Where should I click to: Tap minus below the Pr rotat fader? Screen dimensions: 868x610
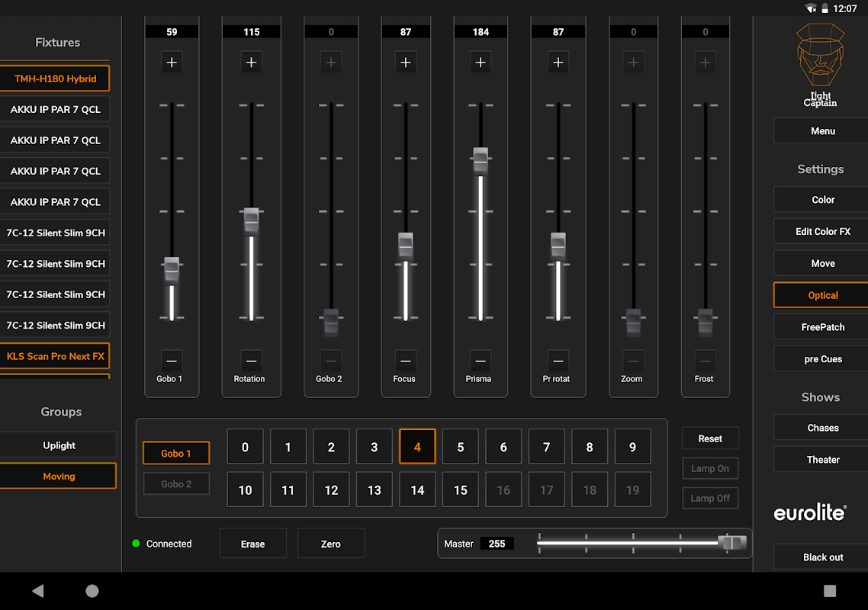point(558,361)
